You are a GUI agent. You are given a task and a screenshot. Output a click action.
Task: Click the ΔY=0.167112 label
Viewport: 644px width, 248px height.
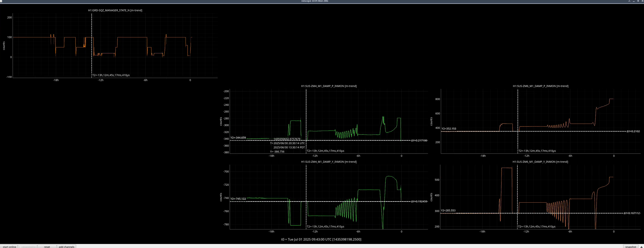632,213
